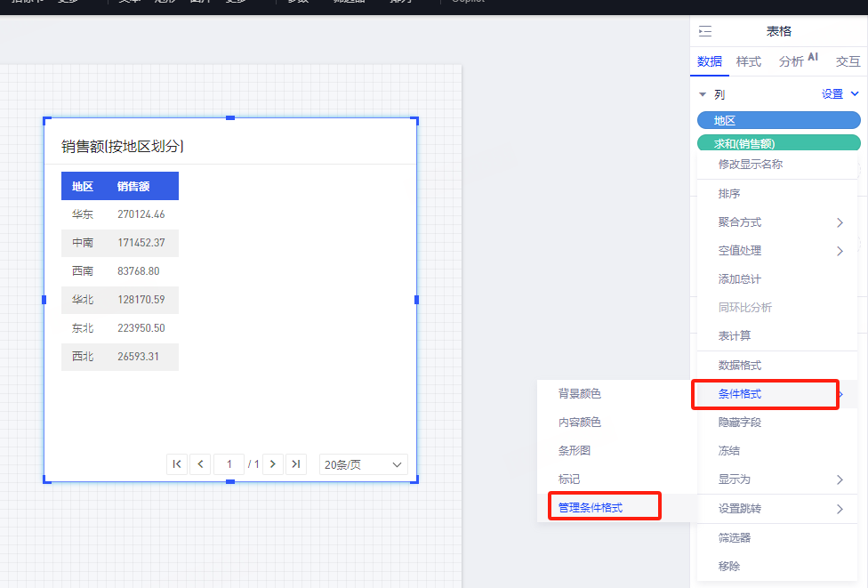Click the 销售额 column header
Screen dimensions: 868x588
coord(133,186)
